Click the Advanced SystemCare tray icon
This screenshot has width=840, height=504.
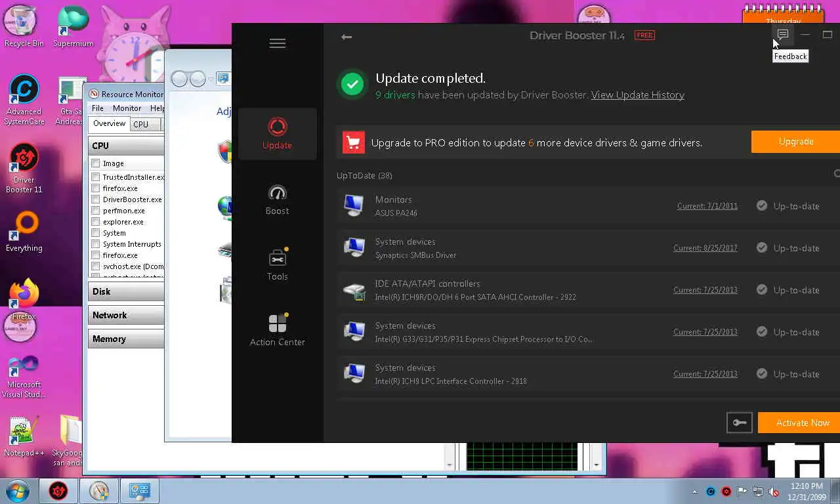[711, 492]
